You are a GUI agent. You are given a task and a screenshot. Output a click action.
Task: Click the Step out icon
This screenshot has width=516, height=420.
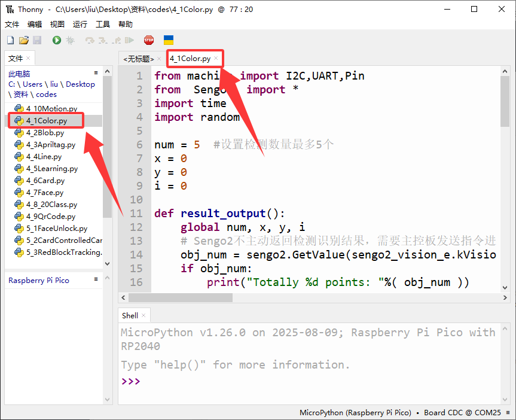tap(116, 40)
